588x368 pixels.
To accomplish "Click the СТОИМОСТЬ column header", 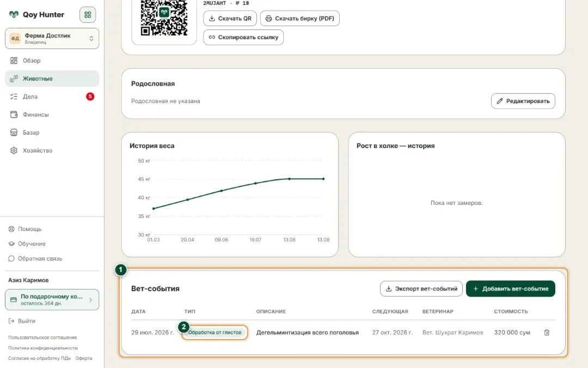I will point(511,311).
